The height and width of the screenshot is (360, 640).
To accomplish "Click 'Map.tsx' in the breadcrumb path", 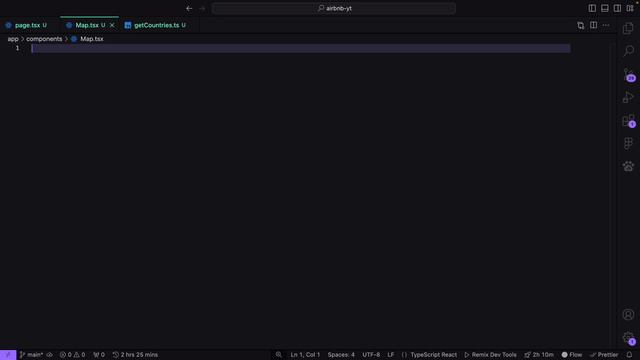I will tap(91, 39).
